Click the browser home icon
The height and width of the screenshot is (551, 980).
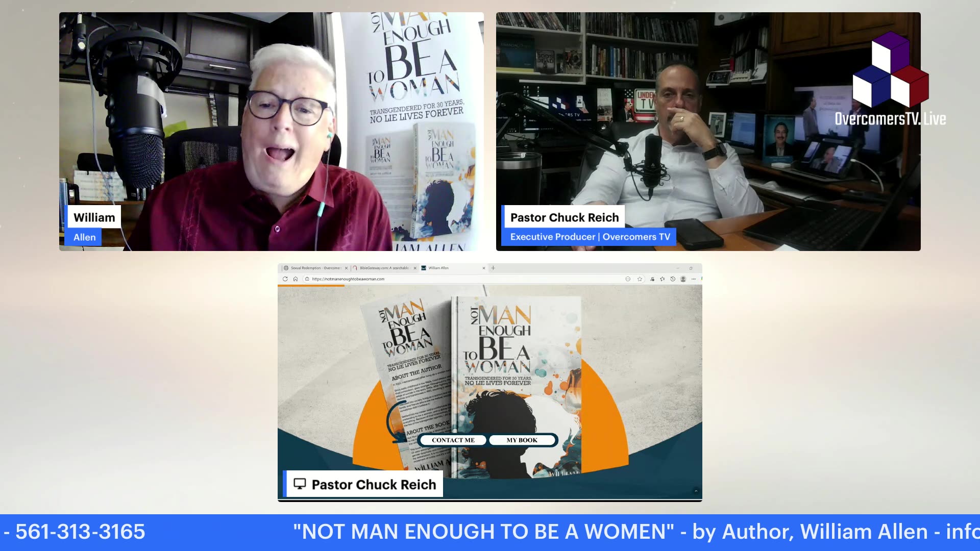point(296,279)
